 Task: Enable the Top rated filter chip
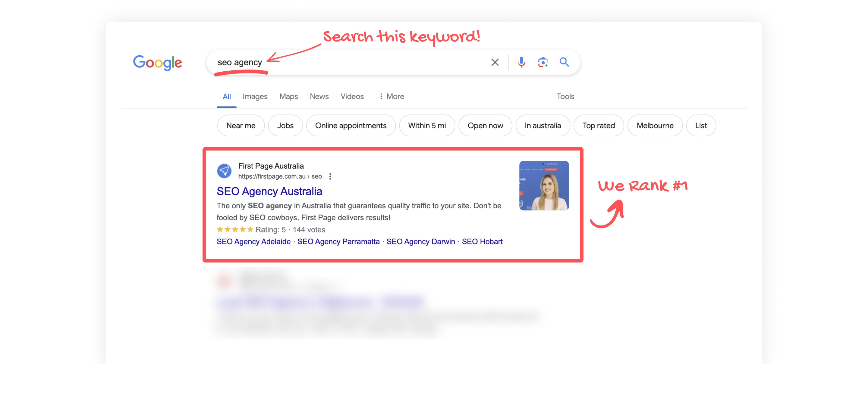599,126
